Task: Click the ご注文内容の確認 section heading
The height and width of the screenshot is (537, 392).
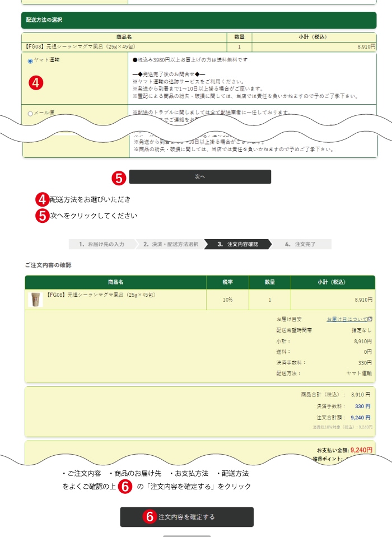Action: coord(48,265)
